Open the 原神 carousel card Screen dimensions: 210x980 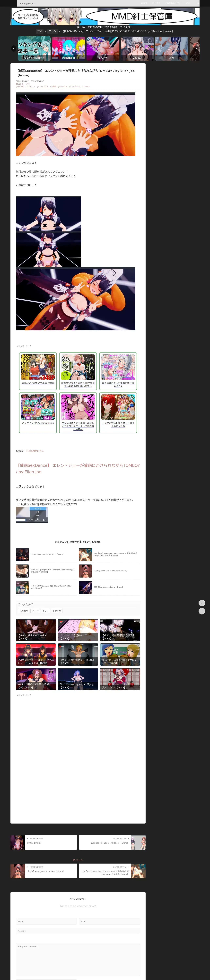pos(172,49)
